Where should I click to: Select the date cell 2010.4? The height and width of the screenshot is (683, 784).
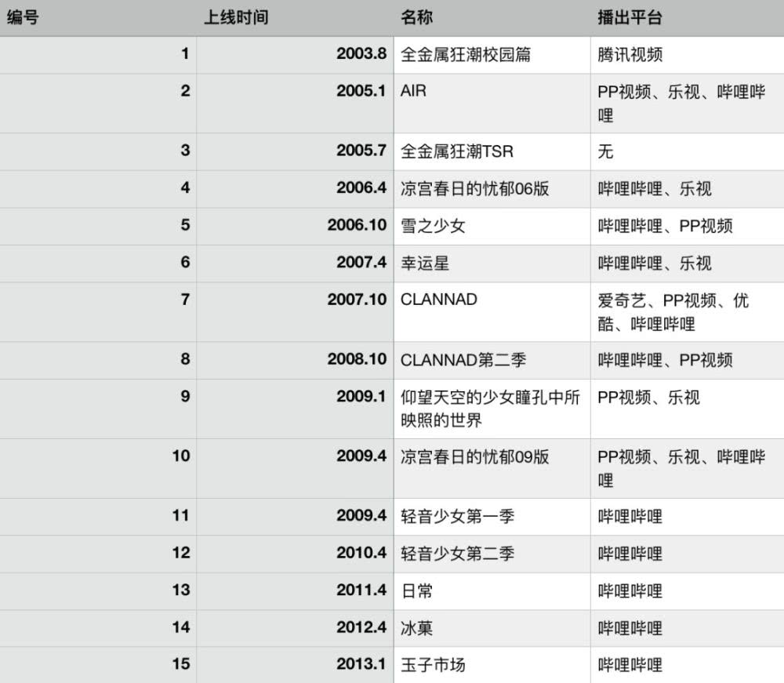(295, 554)
